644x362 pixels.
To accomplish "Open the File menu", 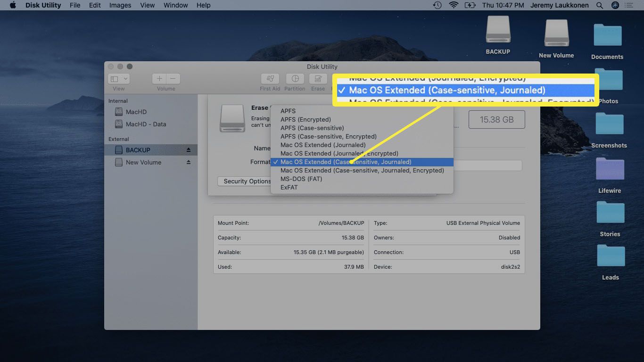I will [74, 5].
